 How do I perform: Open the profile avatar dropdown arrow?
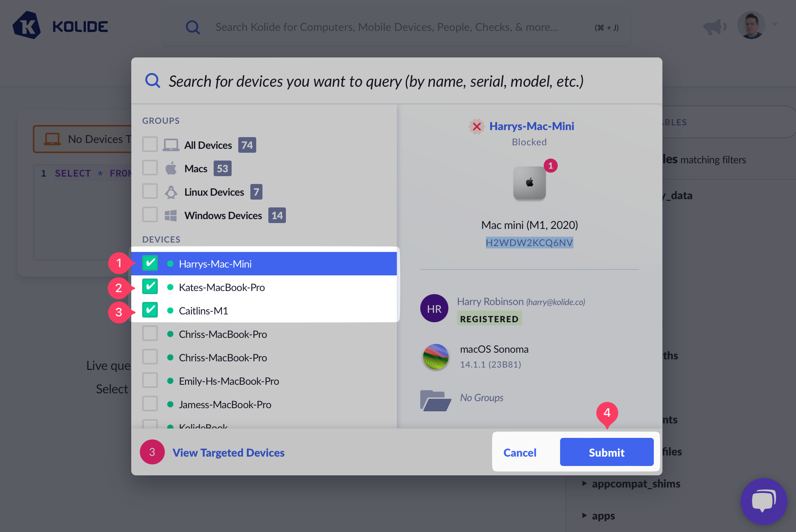(775, 25)
